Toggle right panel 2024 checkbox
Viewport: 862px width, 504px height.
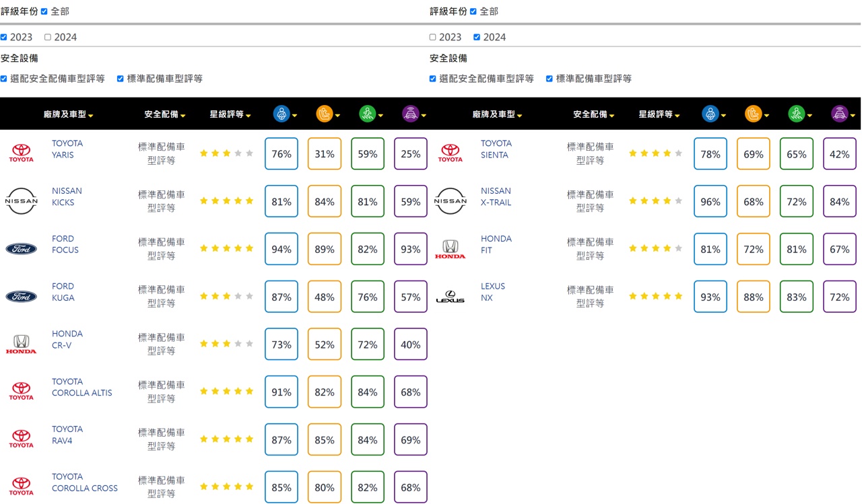[x=477, y=37]
